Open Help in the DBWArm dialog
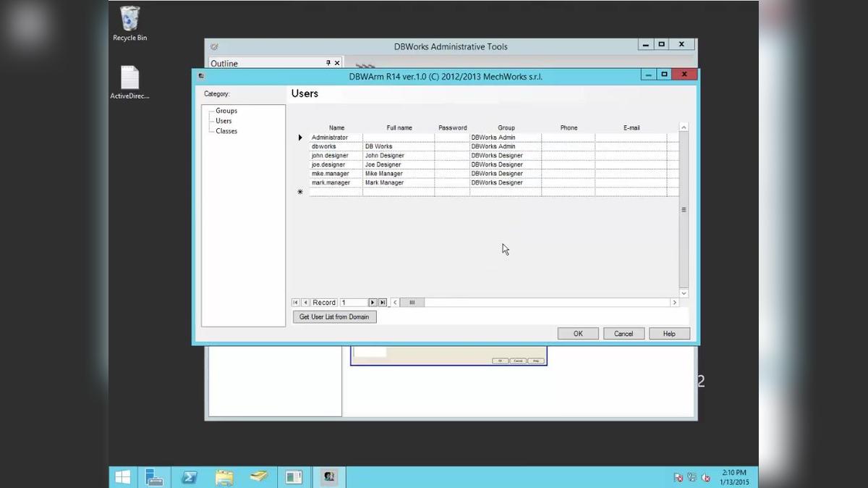The height and width of the screenshot is (488, 868). [669, 334]
